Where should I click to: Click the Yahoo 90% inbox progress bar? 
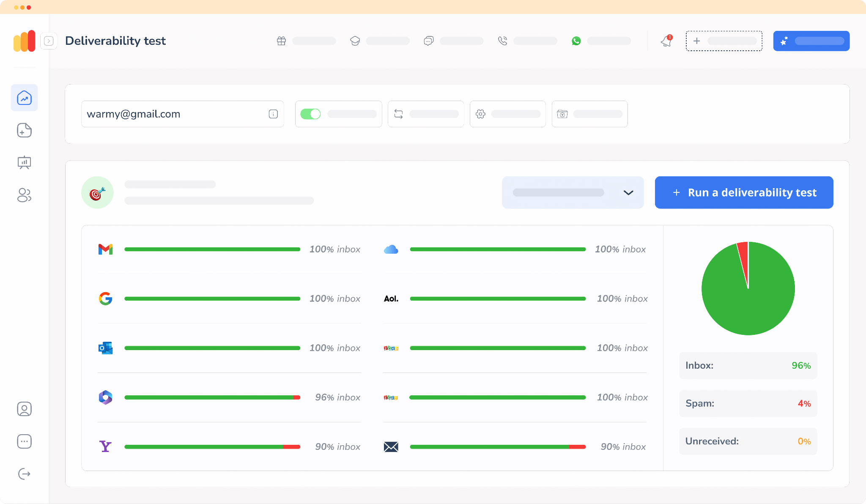212,447
